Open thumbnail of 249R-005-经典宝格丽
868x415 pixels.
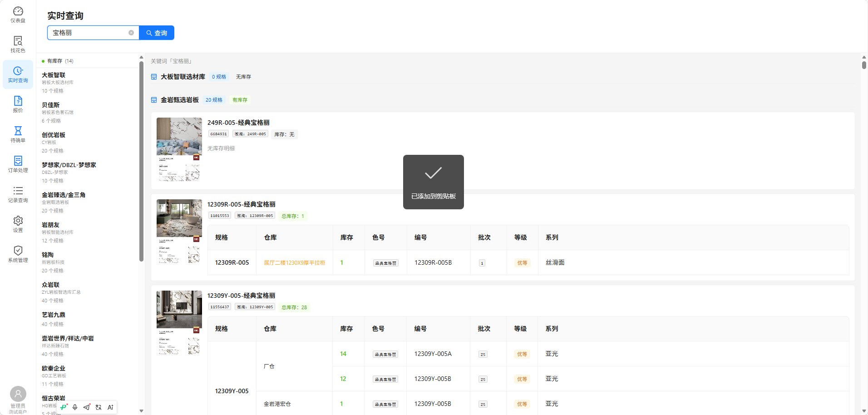[x=179, y=149]
